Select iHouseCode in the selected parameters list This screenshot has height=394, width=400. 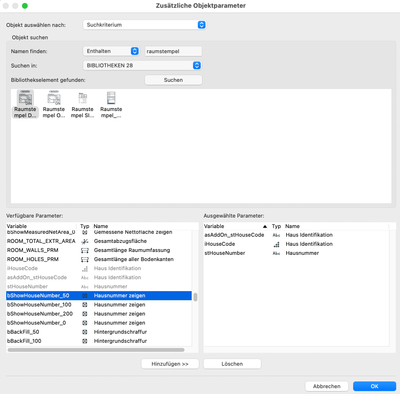pos(296,244)
